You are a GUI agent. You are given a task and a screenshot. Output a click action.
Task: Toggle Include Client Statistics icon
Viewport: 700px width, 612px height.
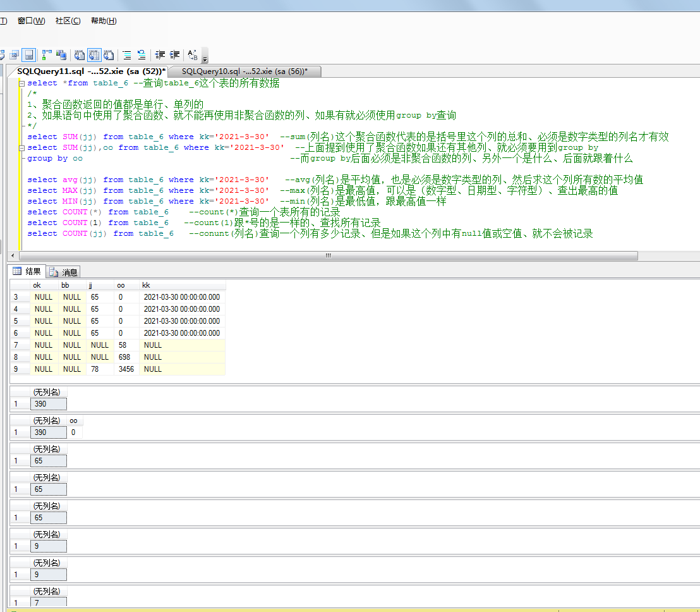[61, 55]
